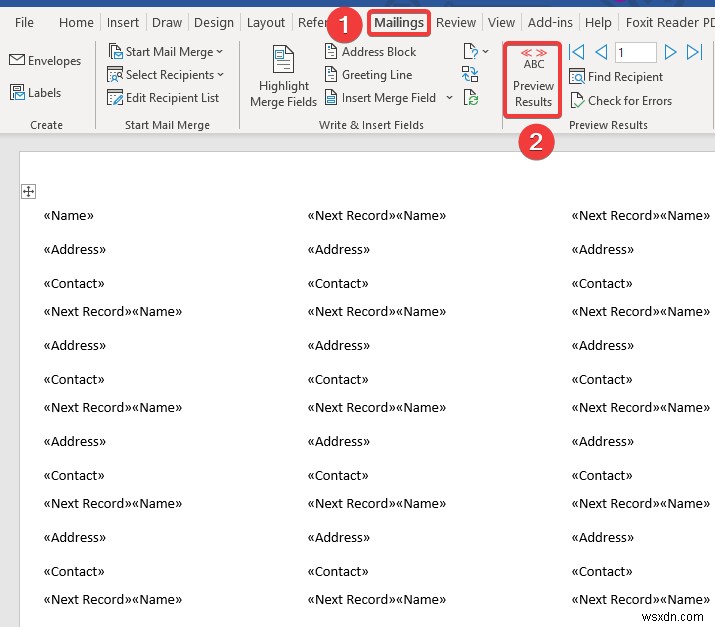Click the record number field
The image size is (715, 627).
[635, 52]
